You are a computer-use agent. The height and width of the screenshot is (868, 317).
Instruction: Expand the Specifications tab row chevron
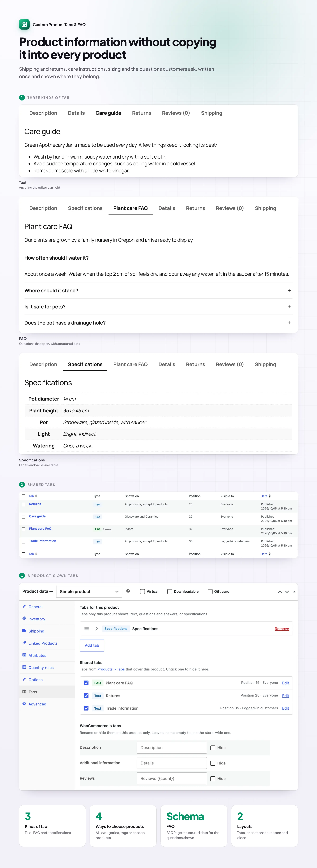(96, 628)
